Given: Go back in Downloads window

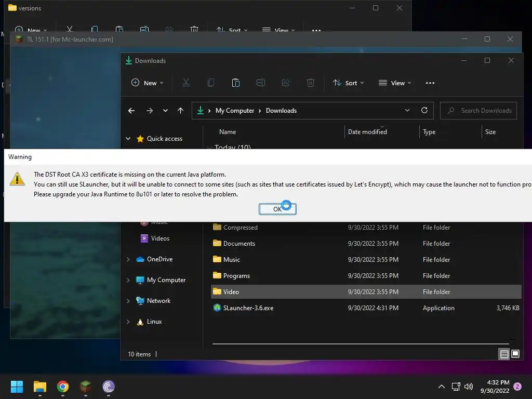Looking at the screenshot, I should (x=131, y=111).
